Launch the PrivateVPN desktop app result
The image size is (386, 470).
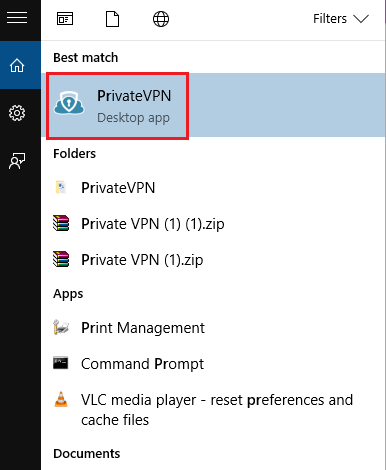click(213, 105)
